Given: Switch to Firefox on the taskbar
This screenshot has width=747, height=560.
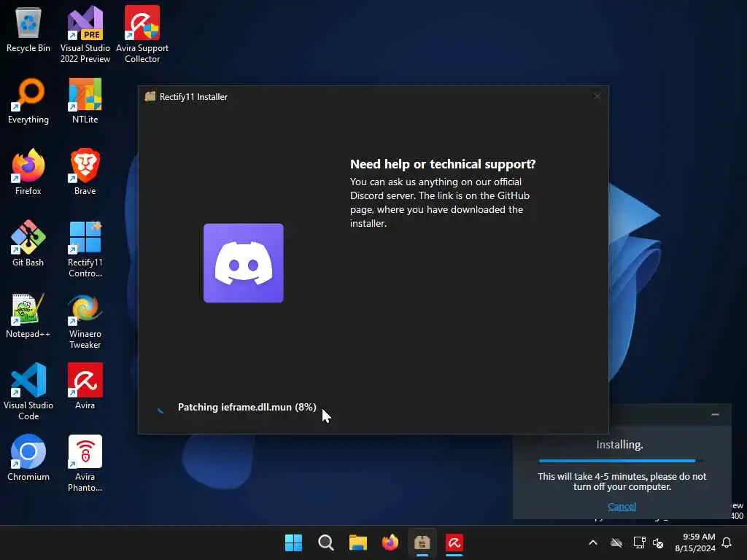Looking at the screenshot, I should click(x=390, y=542).
